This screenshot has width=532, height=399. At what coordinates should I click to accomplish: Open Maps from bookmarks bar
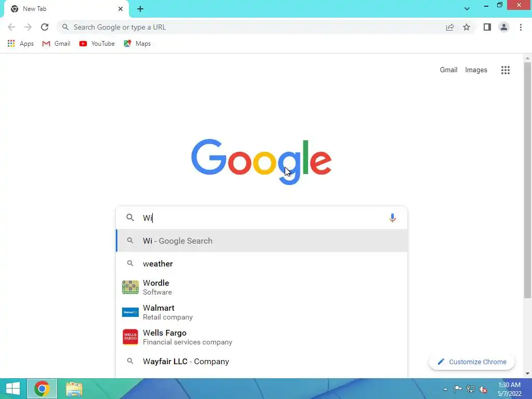(x=137, y=44)
